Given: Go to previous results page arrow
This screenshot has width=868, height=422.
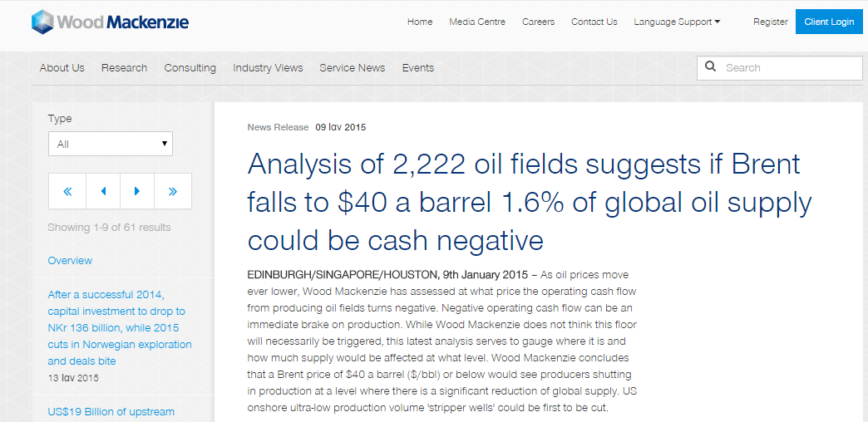Looking at the screenshot, I should click(103, 191).
